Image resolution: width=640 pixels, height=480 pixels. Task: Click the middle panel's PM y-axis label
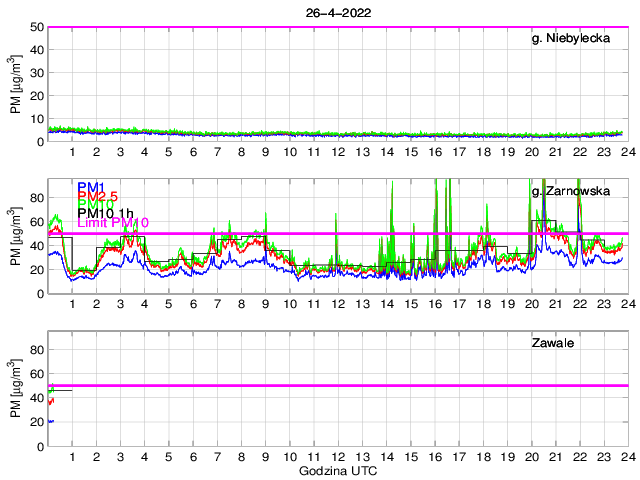pos(15,238)
